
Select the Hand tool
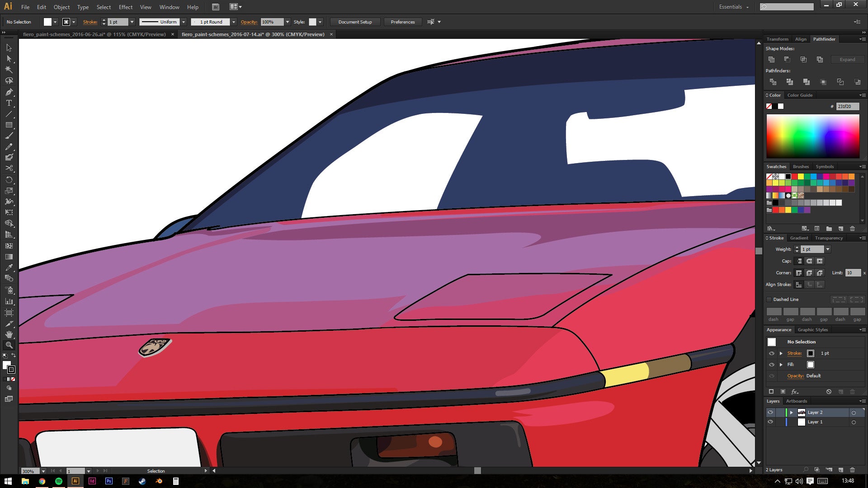click(x=9, y=334)
